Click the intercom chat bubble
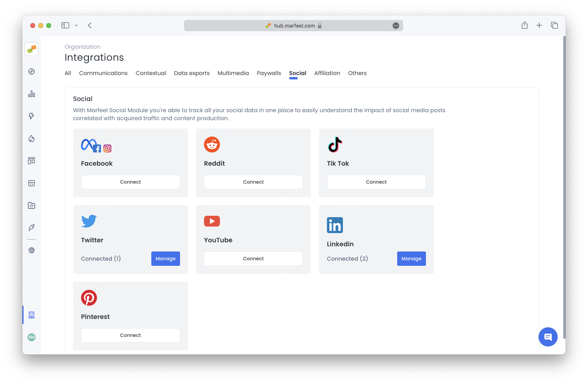588x384 pixels. [548, 336]
